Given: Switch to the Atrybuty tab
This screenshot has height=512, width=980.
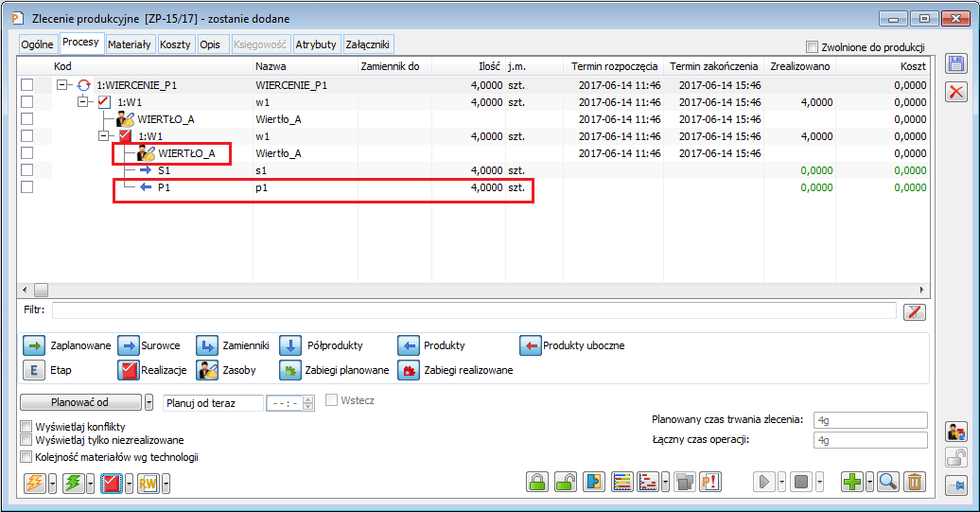Looking at the screenshot, I should (316, 44).
